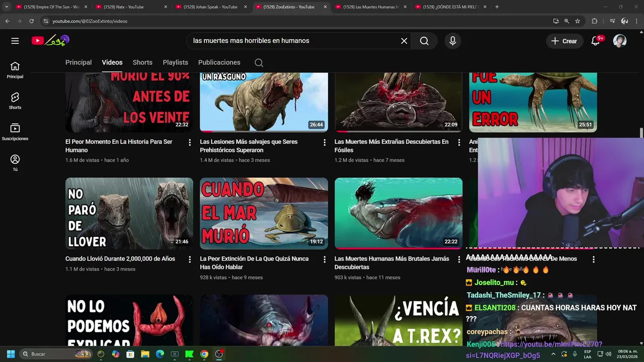
Task: Open options for Las Lesiones Más salvajes video
Action: coord(325,143)
